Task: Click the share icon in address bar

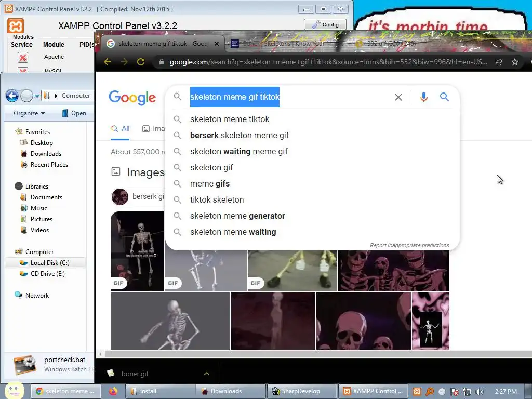Action: (x=498, y=62)
